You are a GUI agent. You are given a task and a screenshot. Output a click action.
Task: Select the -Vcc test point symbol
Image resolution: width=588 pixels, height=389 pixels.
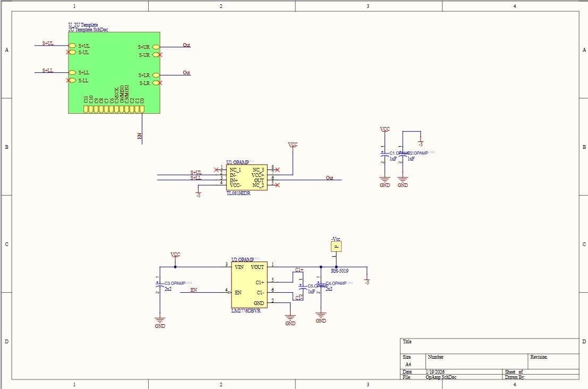[336, 247]
